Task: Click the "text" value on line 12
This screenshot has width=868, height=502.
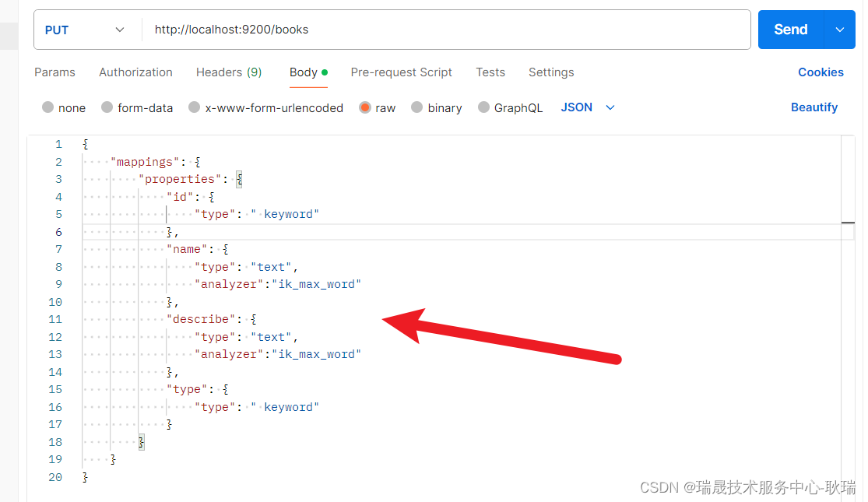Action: pos(271,337)
